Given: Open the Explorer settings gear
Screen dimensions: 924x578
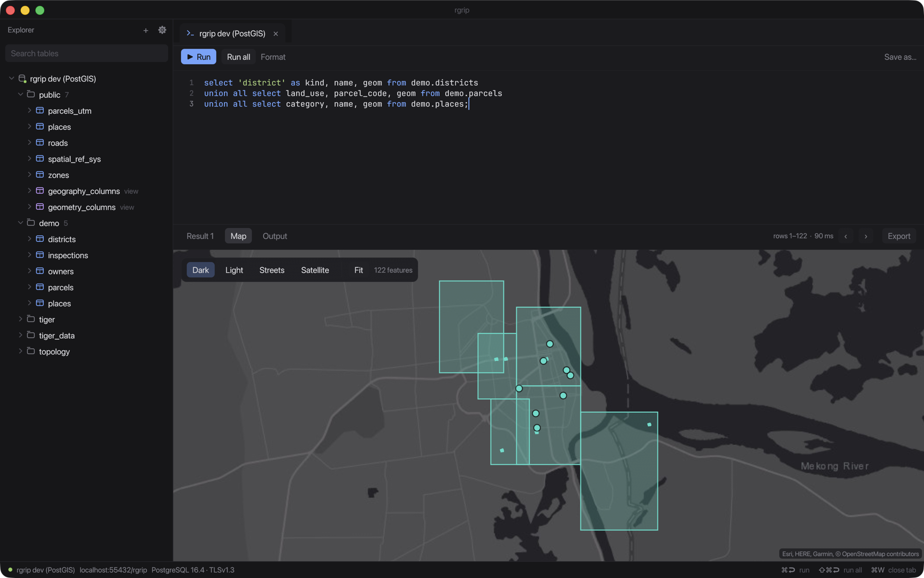Looking at the screenshot, I should point(162,30).
